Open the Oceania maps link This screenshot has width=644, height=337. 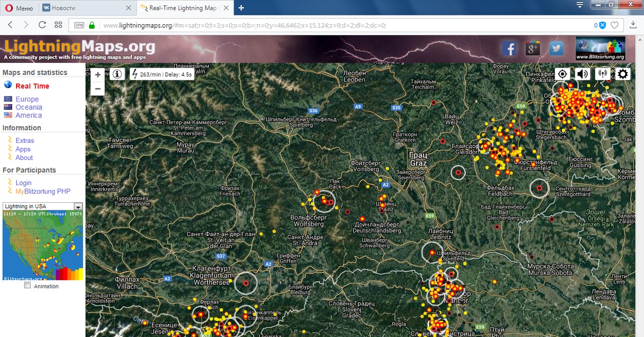click(29, 107)
